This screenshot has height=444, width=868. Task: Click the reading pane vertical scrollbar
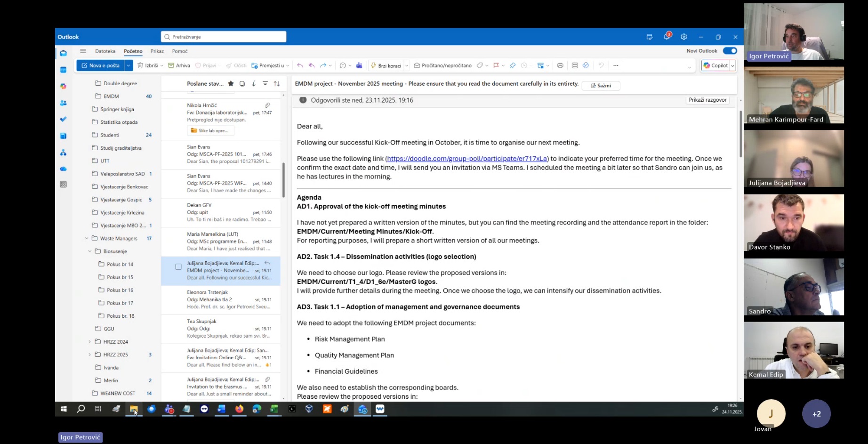point(740,134)
